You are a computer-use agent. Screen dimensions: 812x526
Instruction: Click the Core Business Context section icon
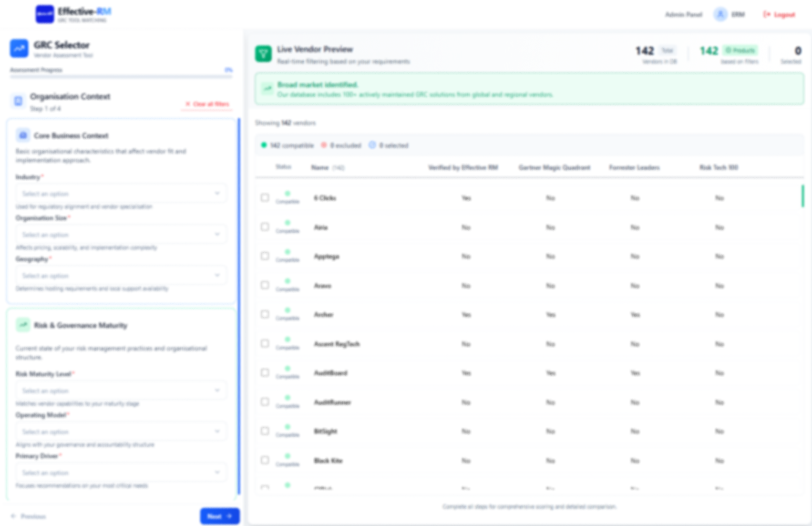(x=23, y=136)
